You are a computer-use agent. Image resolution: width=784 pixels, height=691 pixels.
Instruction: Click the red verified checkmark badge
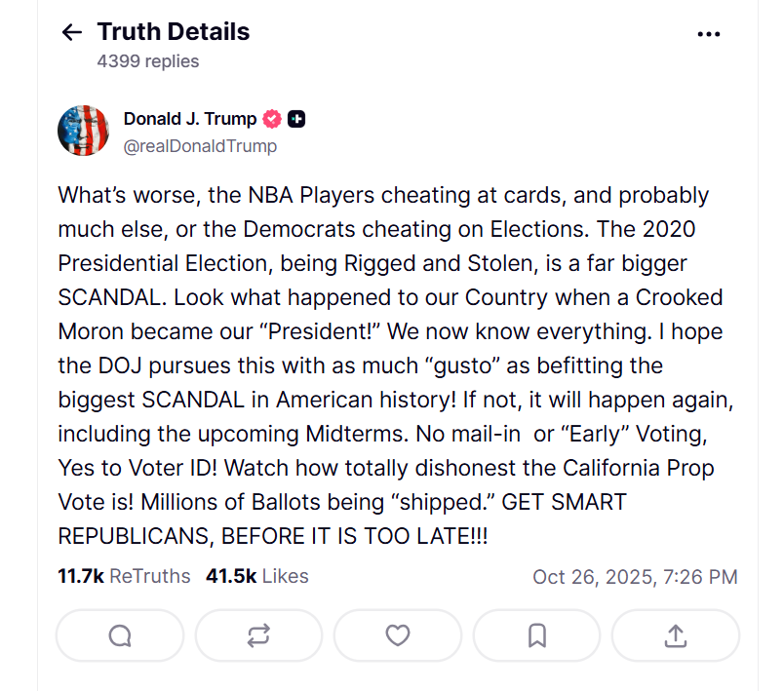[272, 119]
